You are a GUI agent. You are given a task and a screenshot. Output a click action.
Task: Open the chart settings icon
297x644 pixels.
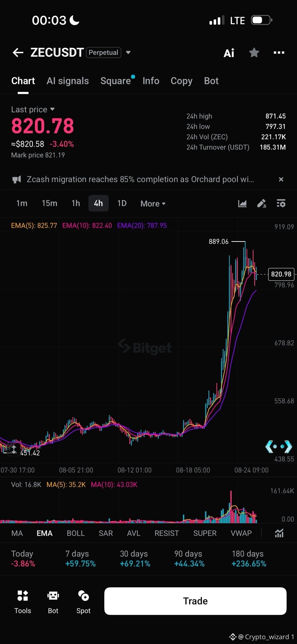click(x=281, y=203)
